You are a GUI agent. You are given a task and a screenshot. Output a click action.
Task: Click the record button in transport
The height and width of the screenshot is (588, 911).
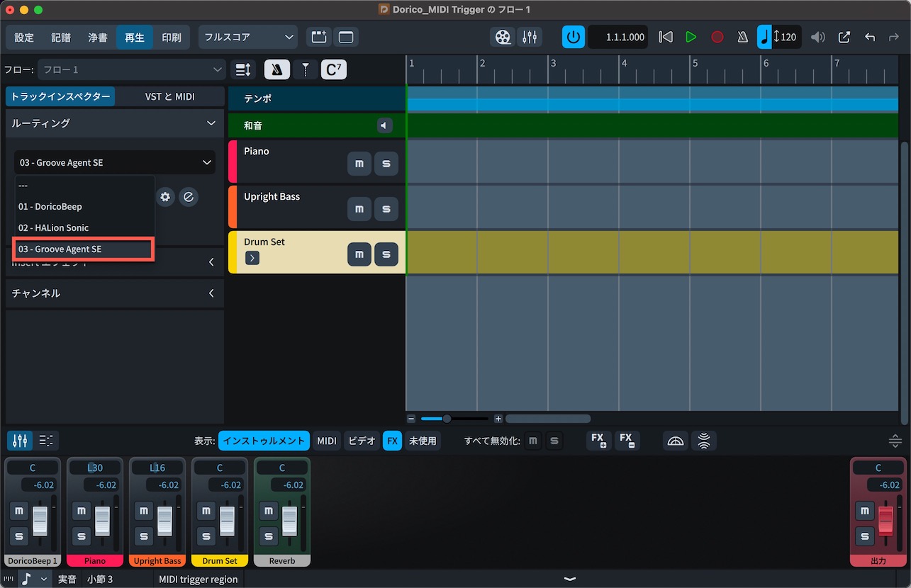717,37
